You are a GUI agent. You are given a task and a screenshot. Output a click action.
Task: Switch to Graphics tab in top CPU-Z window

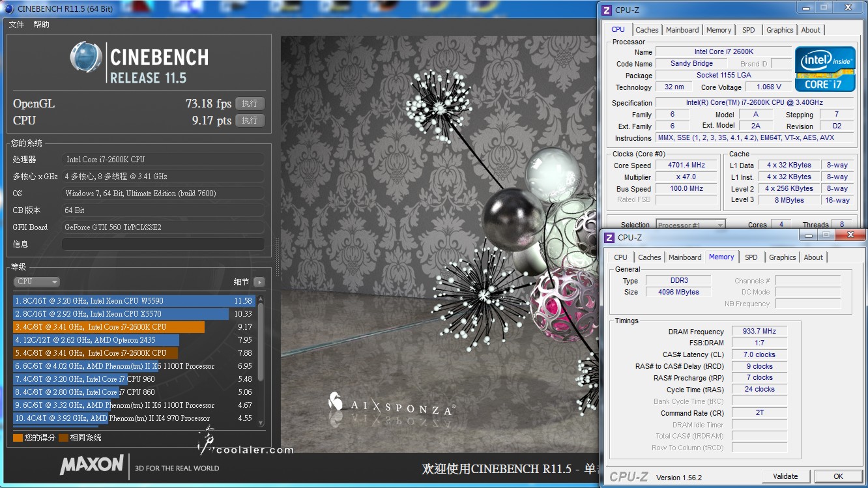point(780,30)
